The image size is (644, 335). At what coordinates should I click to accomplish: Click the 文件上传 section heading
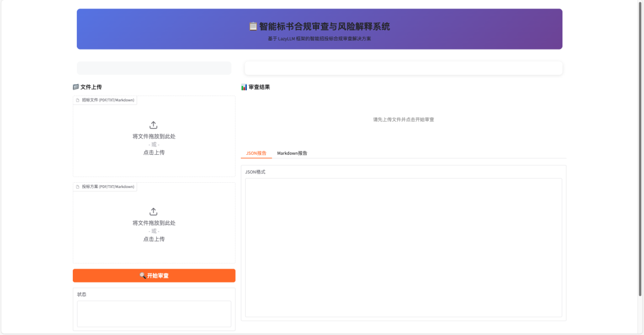[91, 87]
